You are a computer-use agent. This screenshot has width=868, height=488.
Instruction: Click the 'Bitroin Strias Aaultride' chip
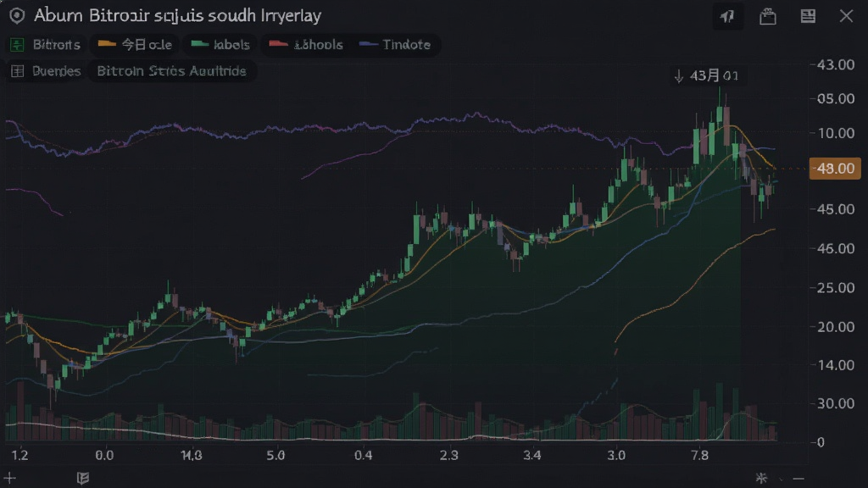171,71
